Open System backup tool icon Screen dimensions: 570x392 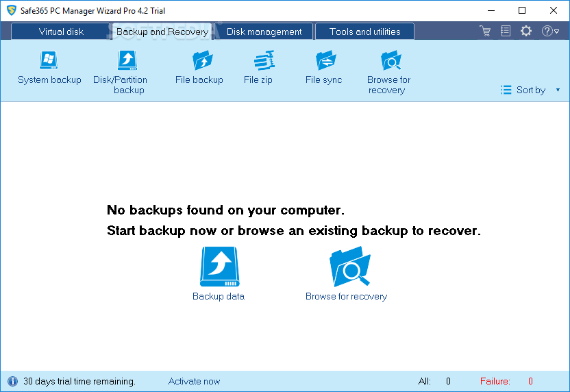tap(49, 60)
